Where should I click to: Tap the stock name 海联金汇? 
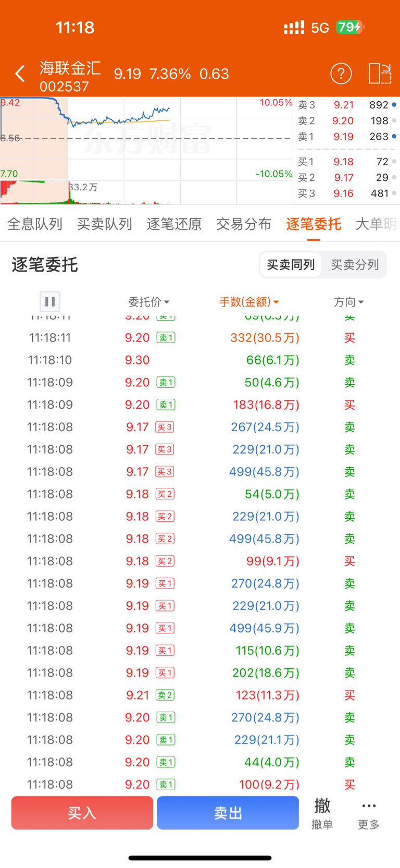click(x=70, y=68)
